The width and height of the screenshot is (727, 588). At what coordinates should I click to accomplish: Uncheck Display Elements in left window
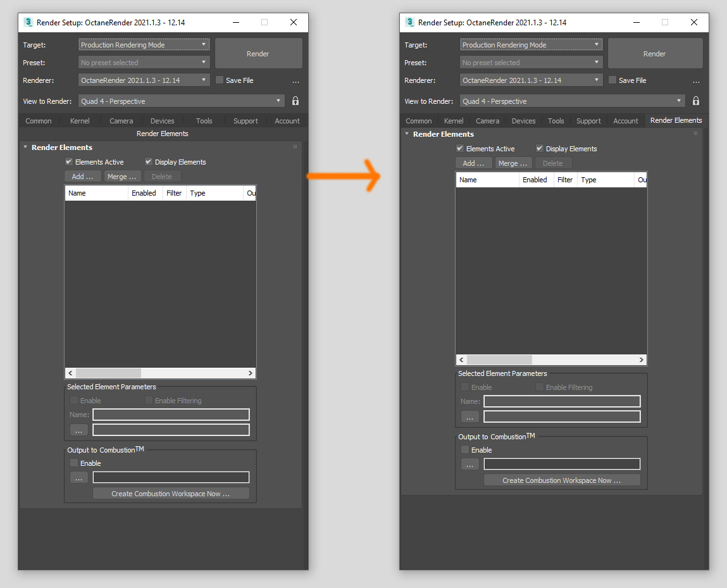(148, 162)
